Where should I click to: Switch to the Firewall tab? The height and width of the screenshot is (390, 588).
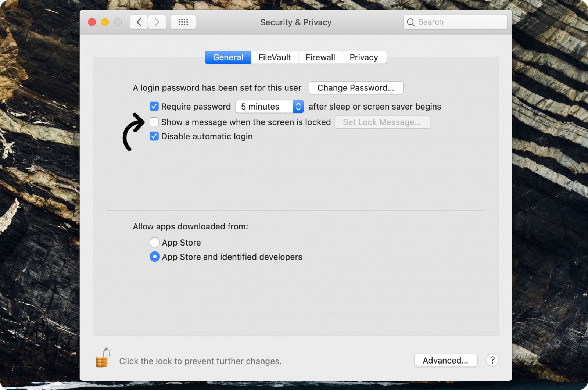point(320,57)
